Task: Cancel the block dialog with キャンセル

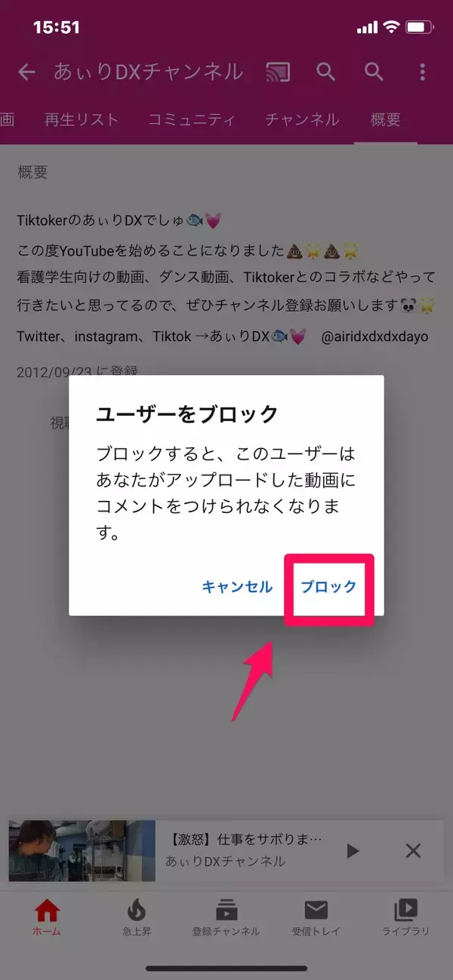Action: (x=237, y=587)
